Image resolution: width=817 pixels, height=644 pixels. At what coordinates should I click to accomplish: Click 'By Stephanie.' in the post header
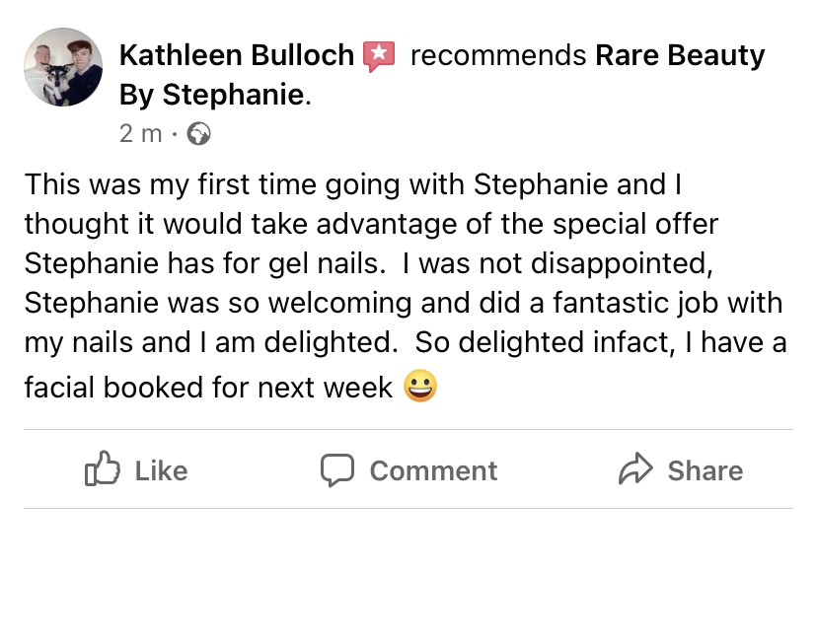point(215,95)
